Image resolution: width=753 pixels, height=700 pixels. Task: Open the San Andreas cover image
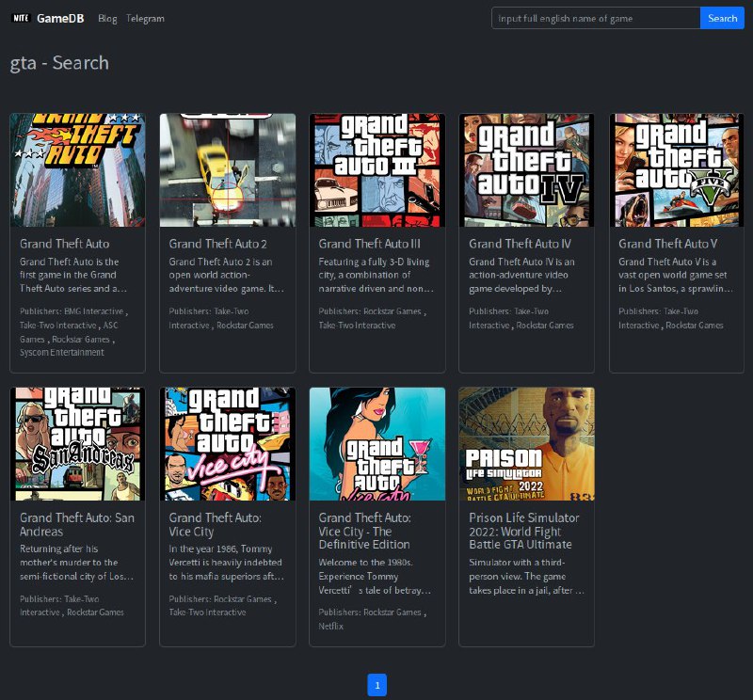click(78, 444)
